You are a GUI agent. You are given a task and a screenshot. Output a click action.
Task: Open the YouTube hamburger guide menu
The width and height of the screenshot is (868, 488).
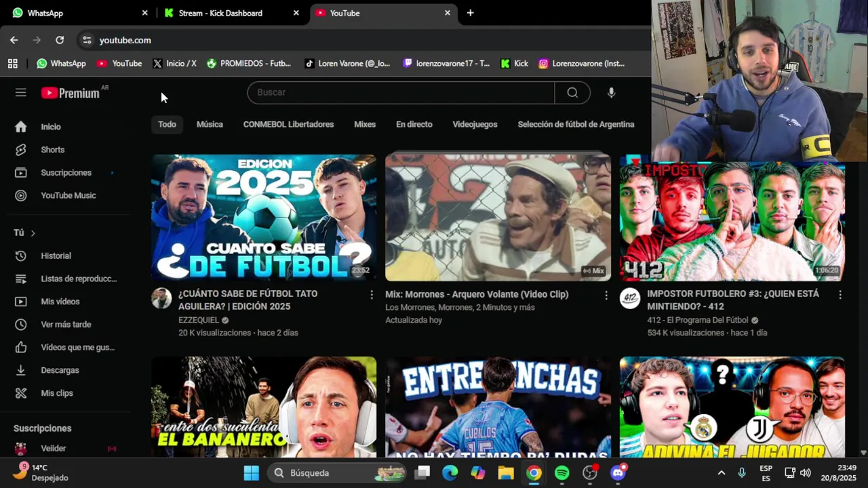tap(21, 93)
